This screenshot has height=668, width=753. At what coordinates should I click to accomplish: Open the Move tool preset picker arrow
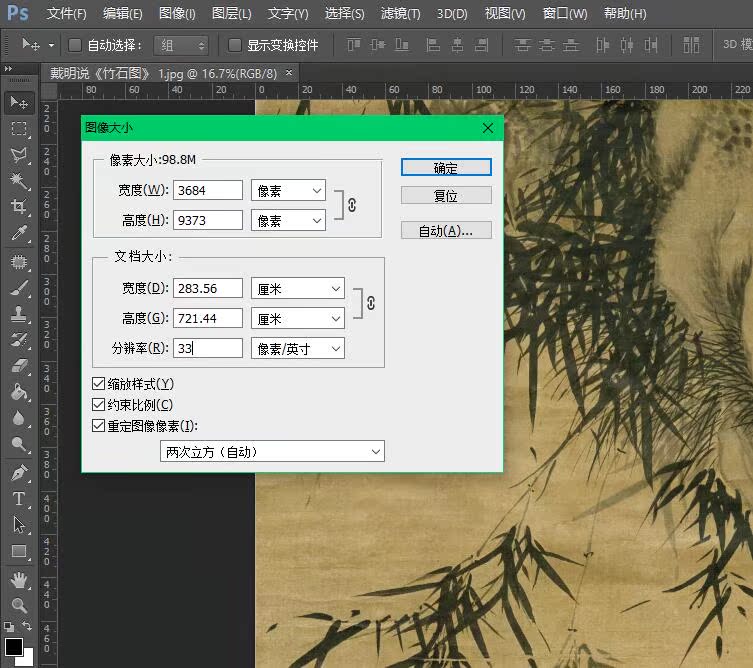(51, 46)
